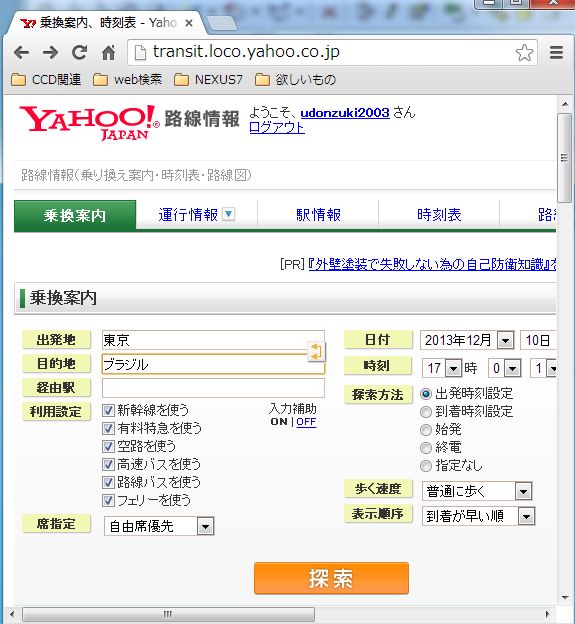Screen dimensions: 575x624
Task: Click the orange 探索 search button
Action: [x=331, y=578]
